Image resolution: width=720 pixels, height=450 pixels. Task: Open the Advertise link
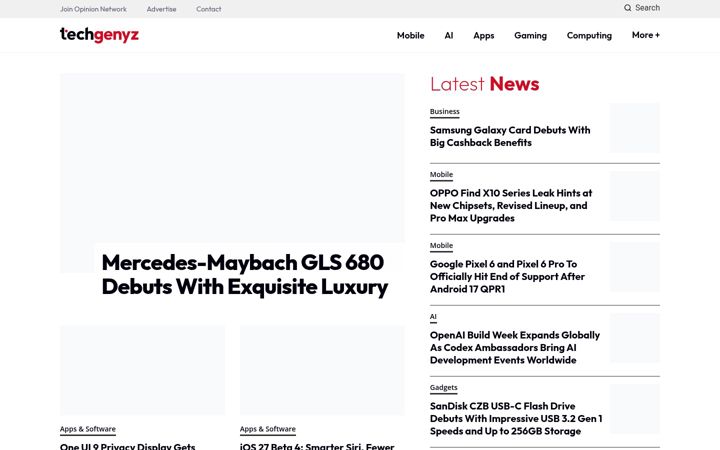click(161, 9)
